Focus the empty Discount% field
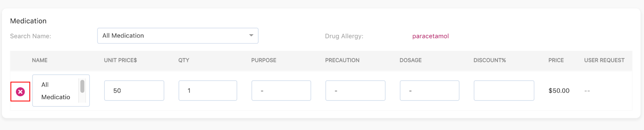The height and width of the screenshot is (130, 644). click(504, 91)
